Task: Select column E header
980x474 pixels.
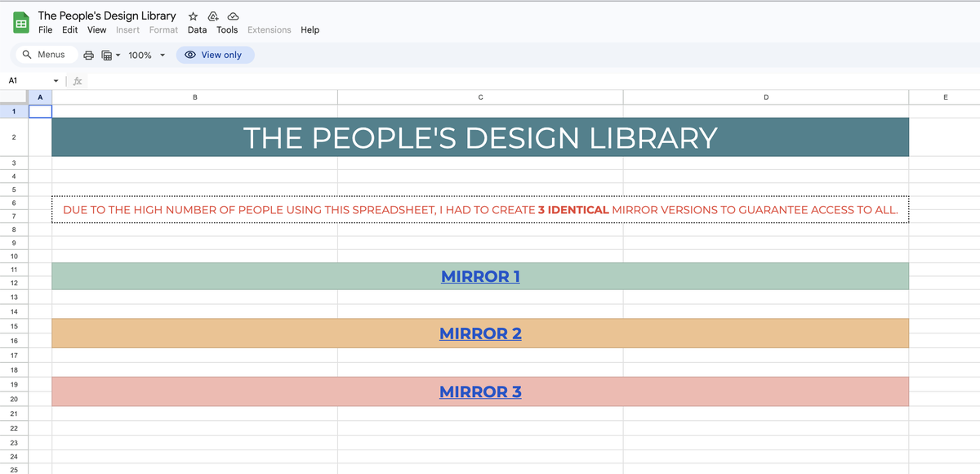Action: tap(945, 97)
